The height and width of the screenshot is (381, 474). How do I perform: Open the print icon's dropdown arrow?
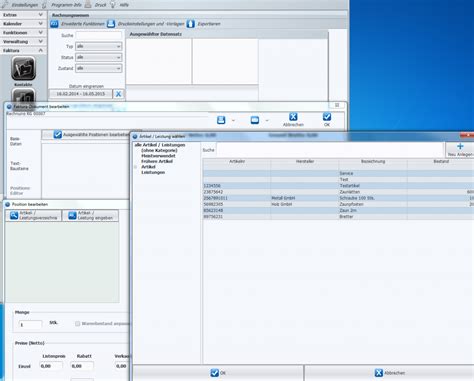(233, 120)
